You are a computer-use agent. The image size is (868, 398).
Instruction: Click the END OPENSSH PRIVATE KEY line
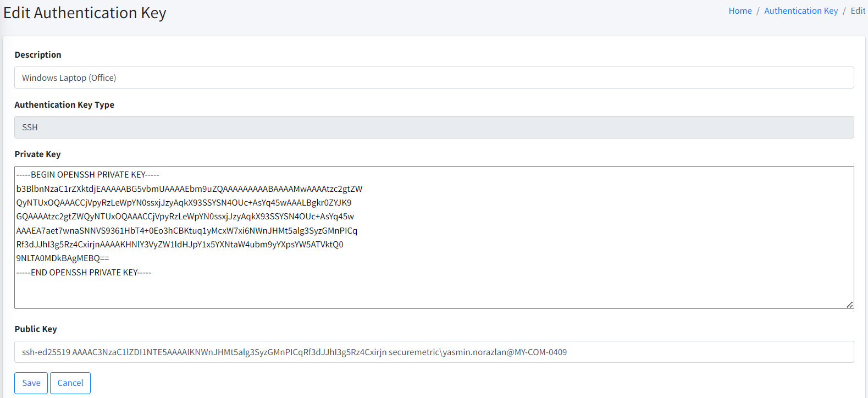84,273
